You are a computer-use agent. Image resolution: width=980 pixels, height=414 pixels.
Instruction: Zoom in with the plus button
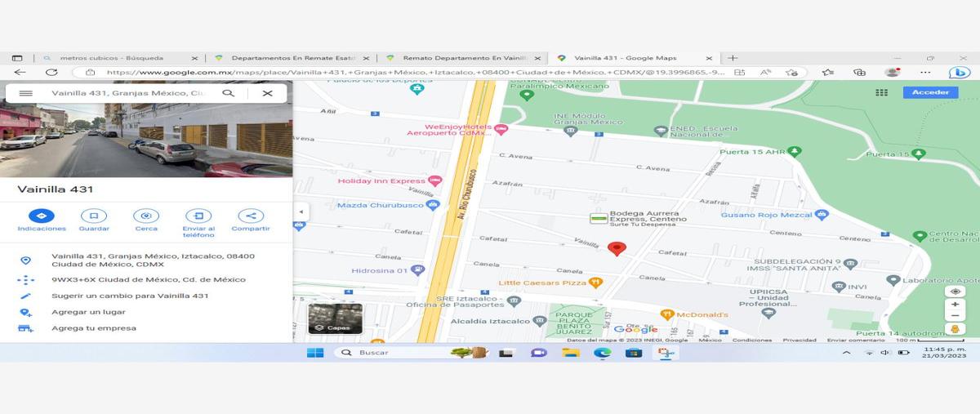[x=955, y=304]
